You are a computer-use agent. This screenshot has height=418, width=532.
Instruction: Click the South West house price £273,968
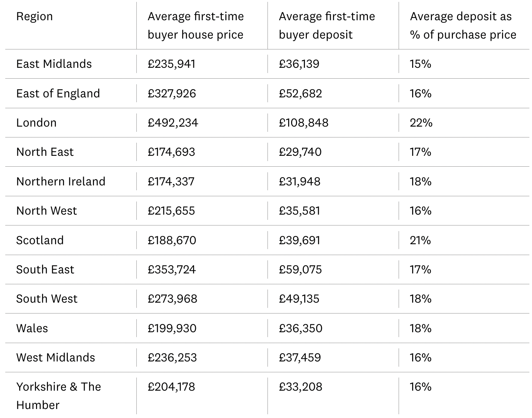pyautogui.click(x=172, y=299)
